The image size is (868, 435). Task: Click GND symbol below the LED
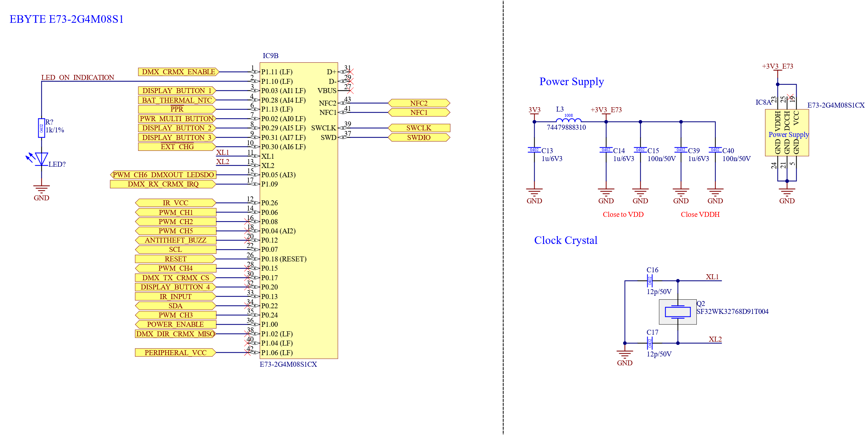point(42,189)
